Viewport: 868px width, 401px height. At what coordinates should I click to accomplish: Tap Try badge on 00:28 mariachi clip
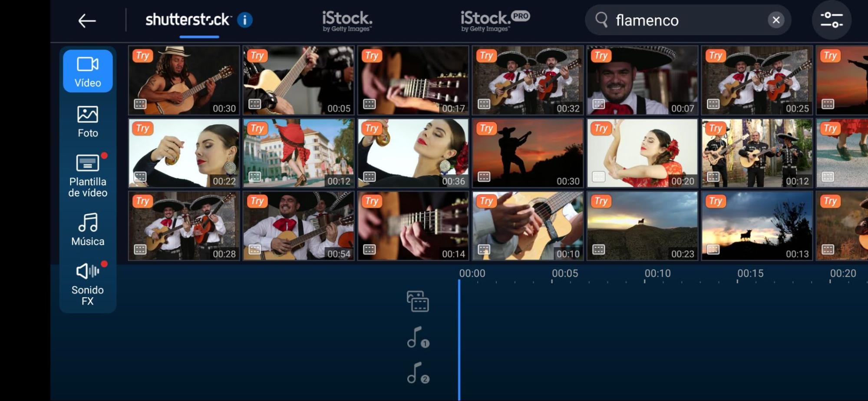click(142, 201)
